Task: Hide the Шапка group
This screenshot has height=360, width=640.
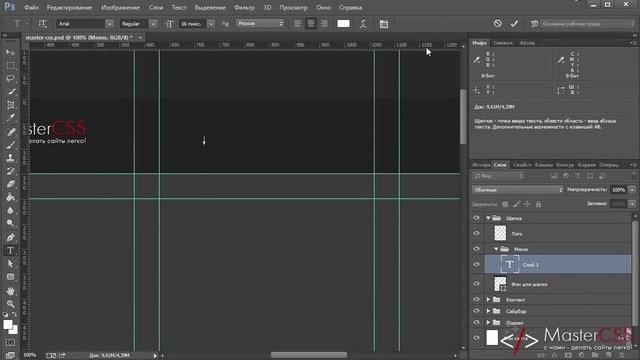Action: click(476, 218)
